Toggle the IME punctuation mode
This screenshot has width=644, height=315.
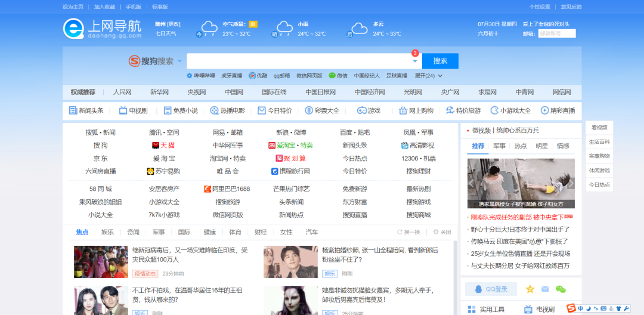click(x=596, y=308)
